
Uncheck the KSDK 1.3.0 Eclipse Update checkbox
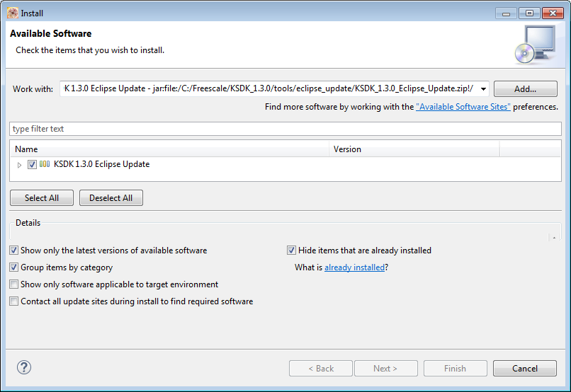click(x=32, y=164)
